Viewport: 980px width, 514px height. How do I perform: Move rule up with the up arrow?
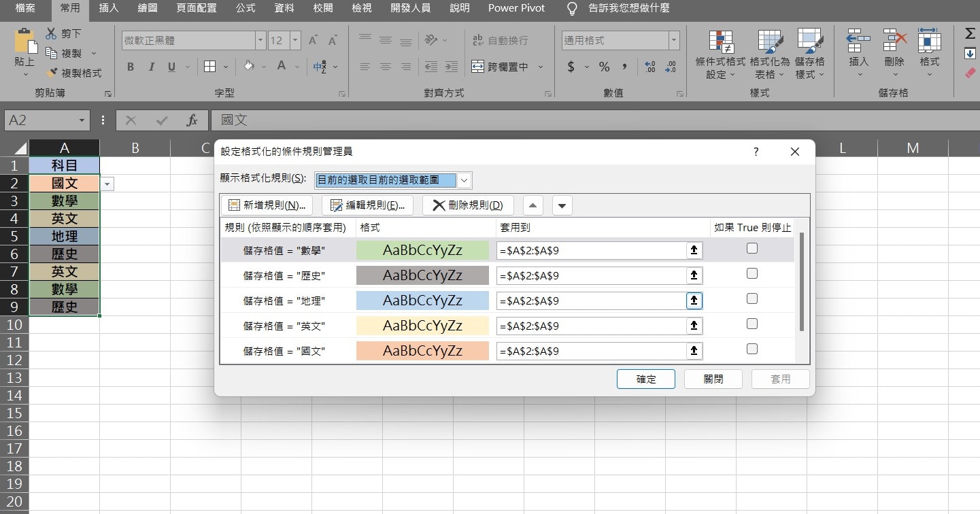tap(533, 205)
